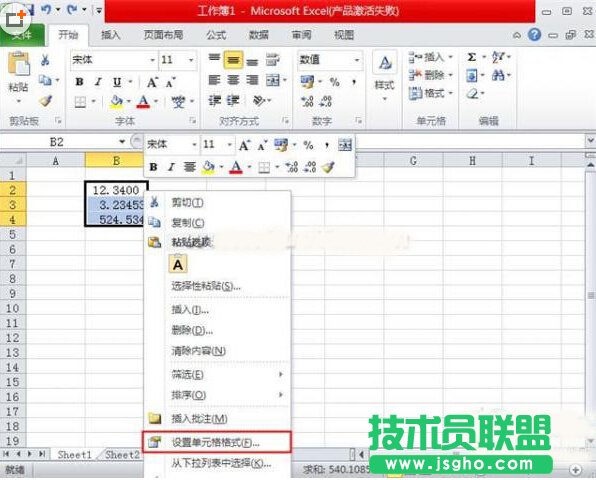Click the Borders icon in ribbon font group
This screenshot has width=596, height=480.
[x=80, y=102]
